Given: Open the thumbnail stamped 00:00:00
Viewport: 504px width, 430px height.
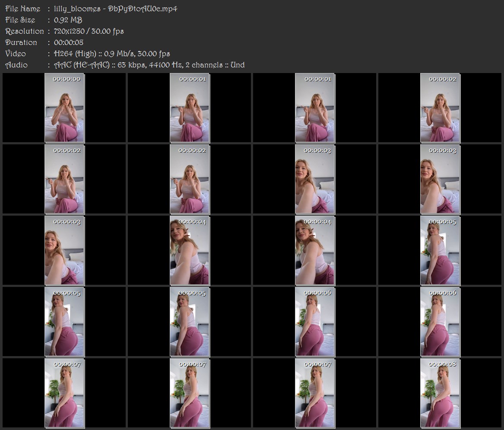Looking at the screenshot, I should click(x=64, y=108).
